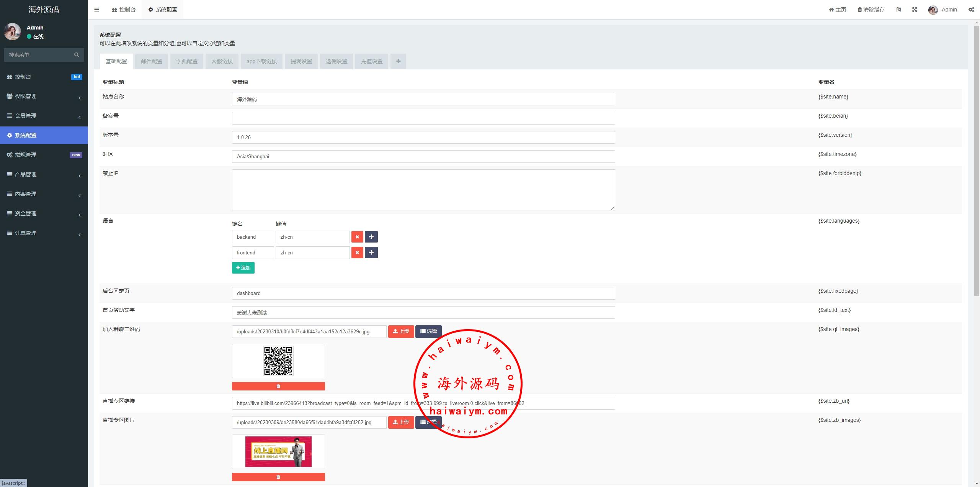The image size is (980, 487).
Task: Click the move handle for frontend row
Action: coord(371,253)
